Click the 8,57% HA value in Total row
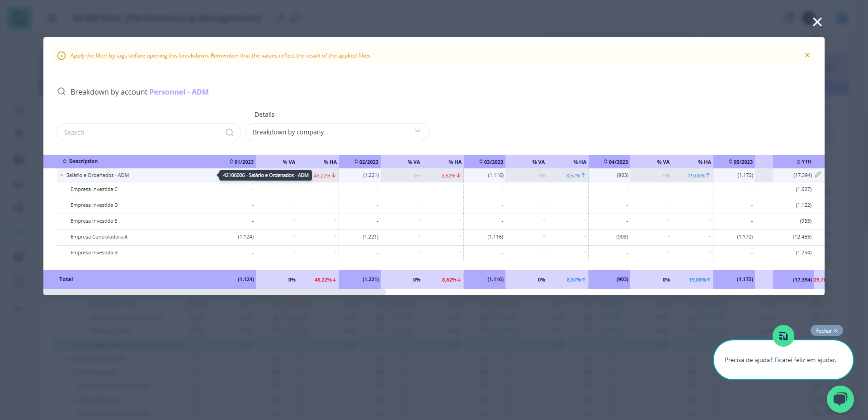868x420 pixels. 576,280
